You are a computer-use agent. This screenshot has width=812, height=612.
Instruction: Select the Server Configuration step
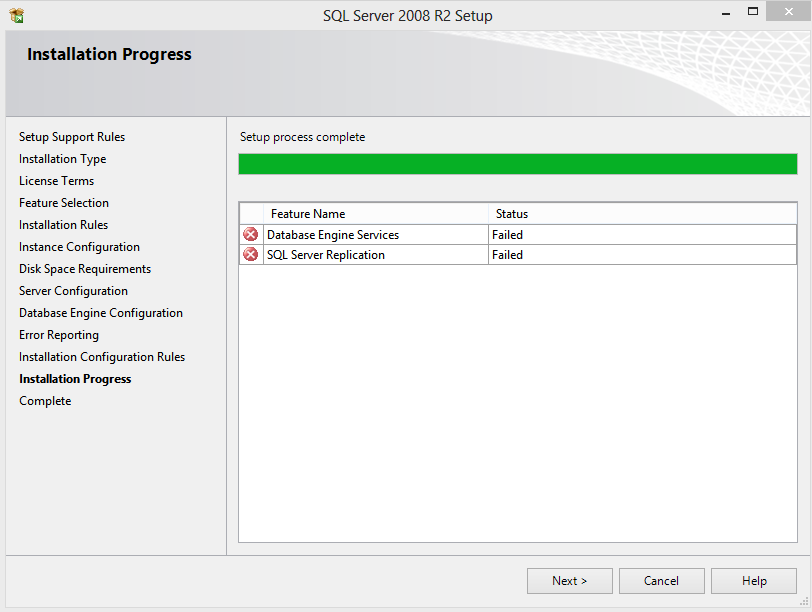pos(73,291)
